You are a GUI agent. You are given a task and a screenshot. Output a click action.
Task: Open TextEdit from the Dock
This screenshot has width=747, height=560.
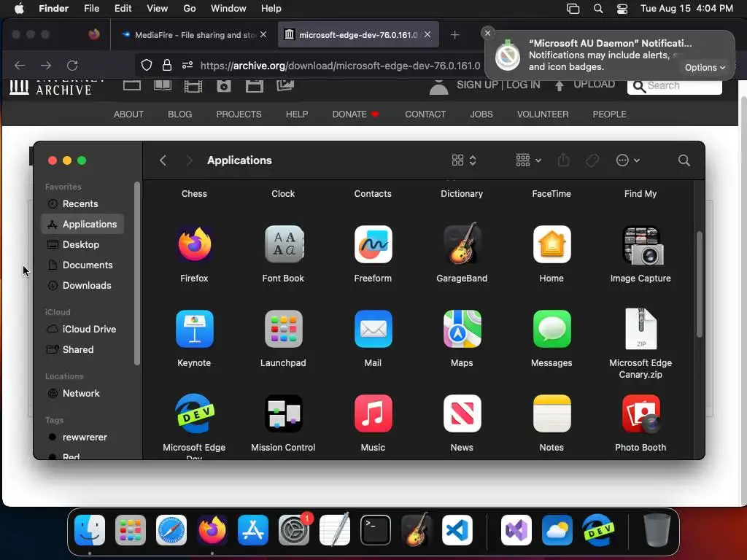[x=334, y=529]
